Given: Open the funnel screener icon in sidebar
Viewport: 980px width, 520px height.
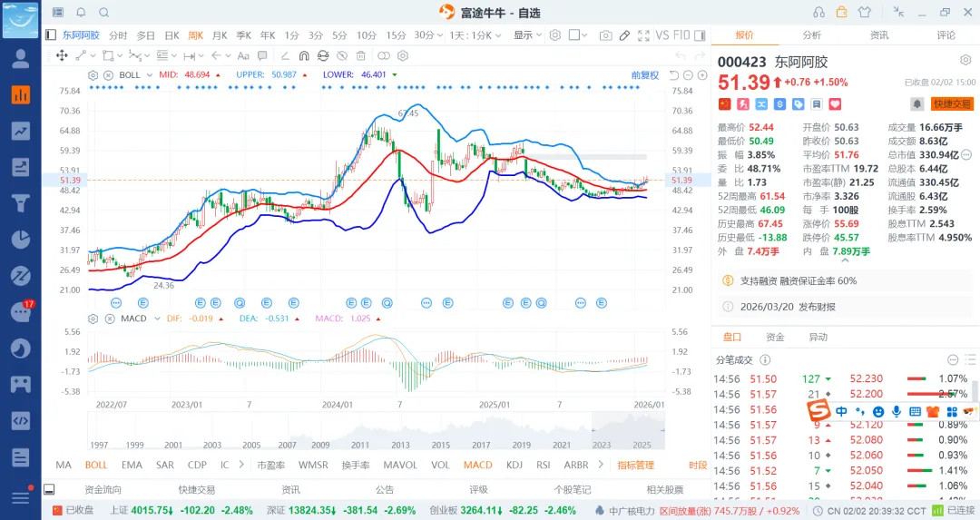Looking at the screenshot, I should pyautogui.click(x=21, y=203).
